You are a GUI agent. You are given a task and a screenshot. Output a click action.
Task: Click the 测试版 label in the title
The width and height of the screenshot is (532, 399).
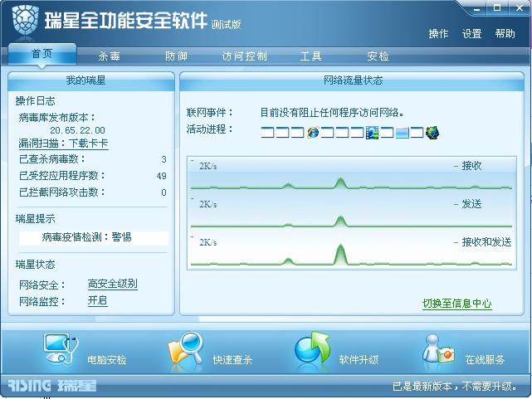pyautogui.click(x=226, y=24)
